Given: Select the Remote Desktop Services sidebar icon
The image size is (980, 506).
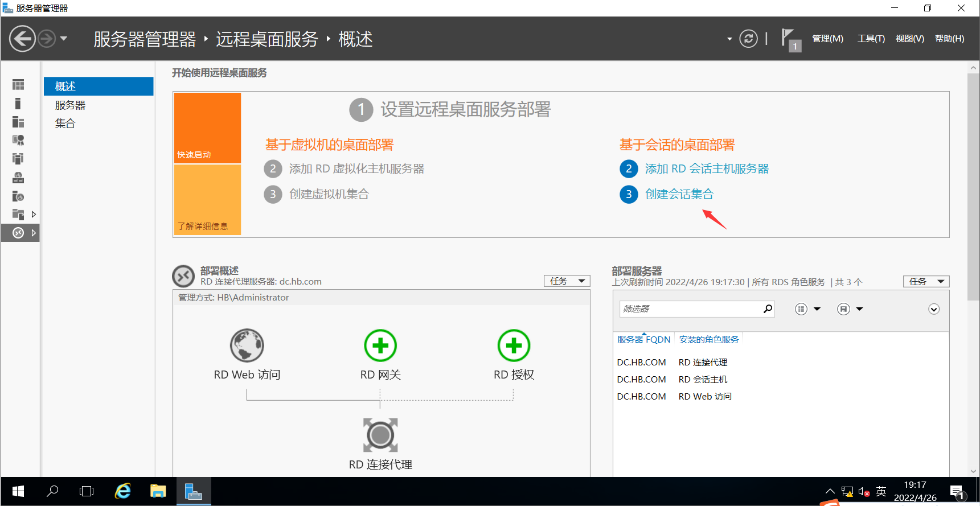Looking at the screenshot, I should 18,233.
